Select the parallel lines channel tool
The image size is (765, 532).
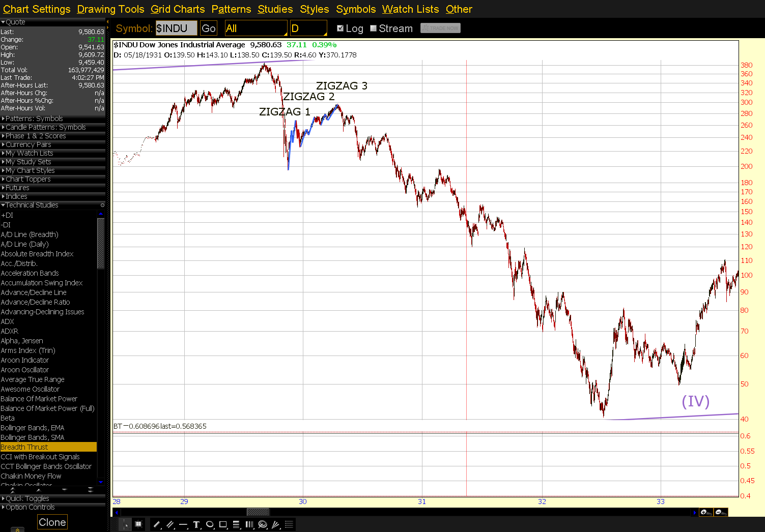pyautogui.click(x=170, y=524)
